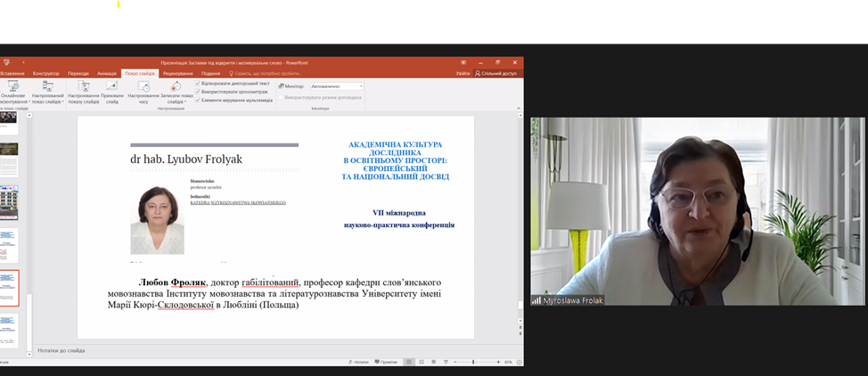Click Rehearse Timings (Настроювання часу) icon
This screenshot has height=376, width=868.
(143, 86)
